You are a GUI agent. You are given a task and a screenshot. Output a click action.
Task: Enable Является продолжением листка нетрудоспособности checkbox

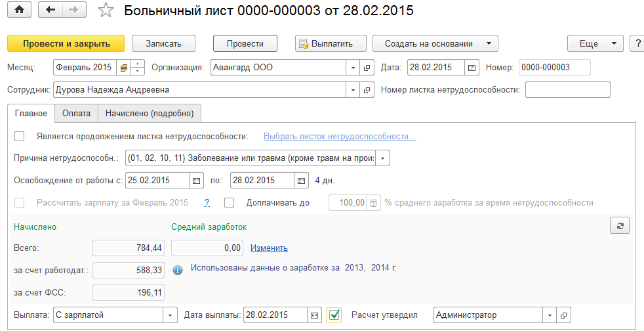tap(19, 136)
